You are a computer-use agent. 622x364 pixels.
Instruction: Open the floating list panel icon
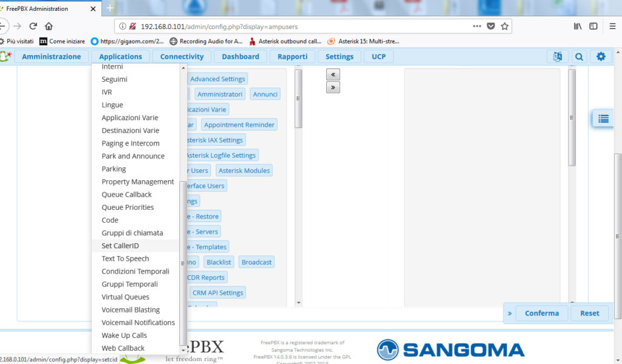603,118
